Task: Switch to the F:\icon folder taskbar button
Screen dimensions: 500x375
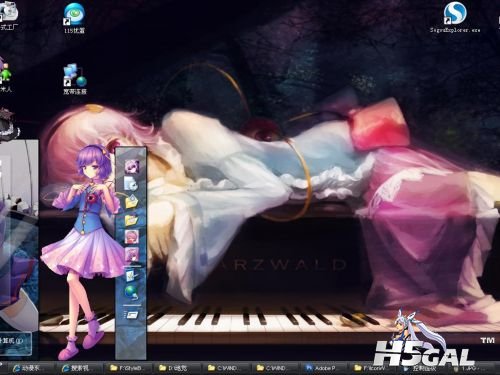Action: [372, 368]
